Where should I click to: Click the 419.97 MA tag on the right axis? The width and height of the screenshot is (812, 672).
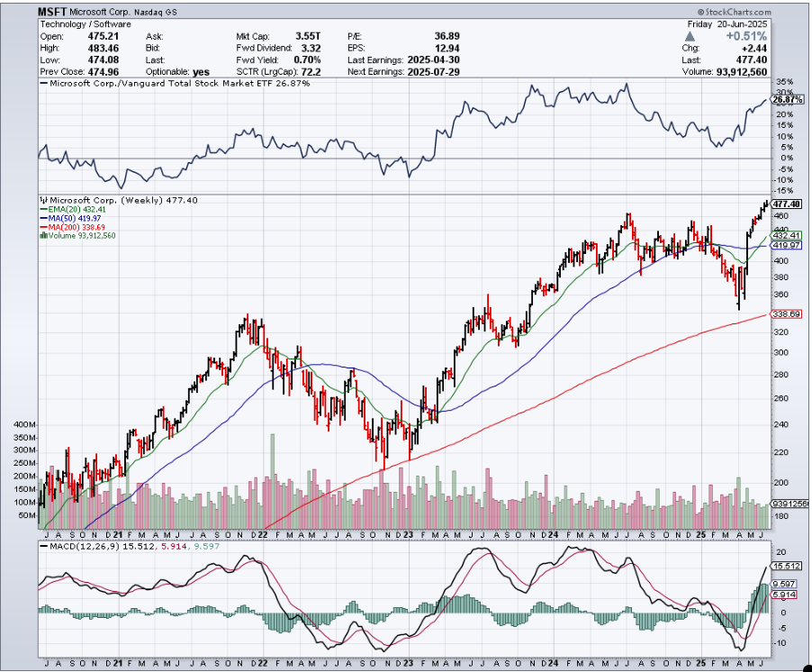pos(787,245)
